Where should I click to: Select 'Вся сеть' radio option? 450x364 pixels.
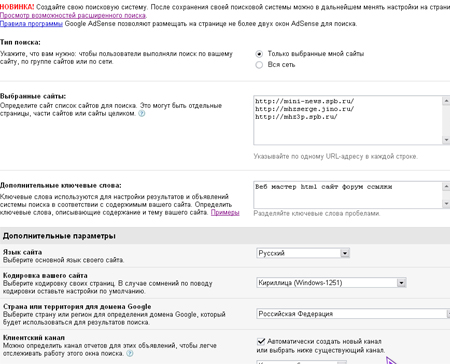[x=259, y=65]
